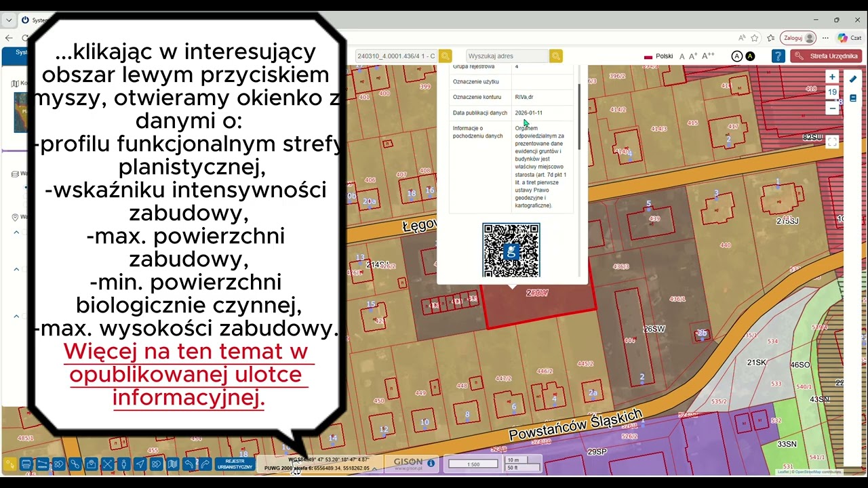Activate the yellow pointer selection tool

[x=9, y=464]
